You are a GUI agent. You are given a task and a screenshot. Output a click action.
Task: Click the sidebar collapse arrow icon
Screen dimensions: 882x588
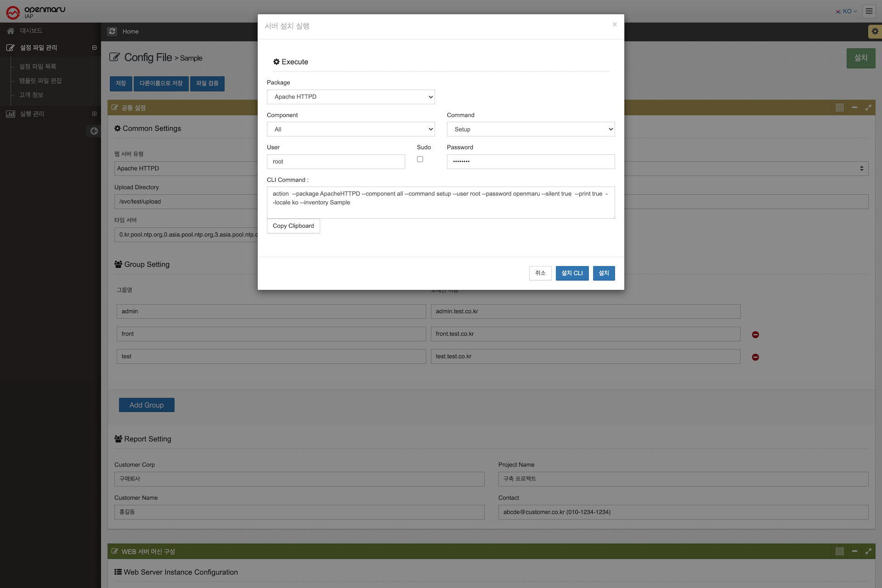point(94,131)
